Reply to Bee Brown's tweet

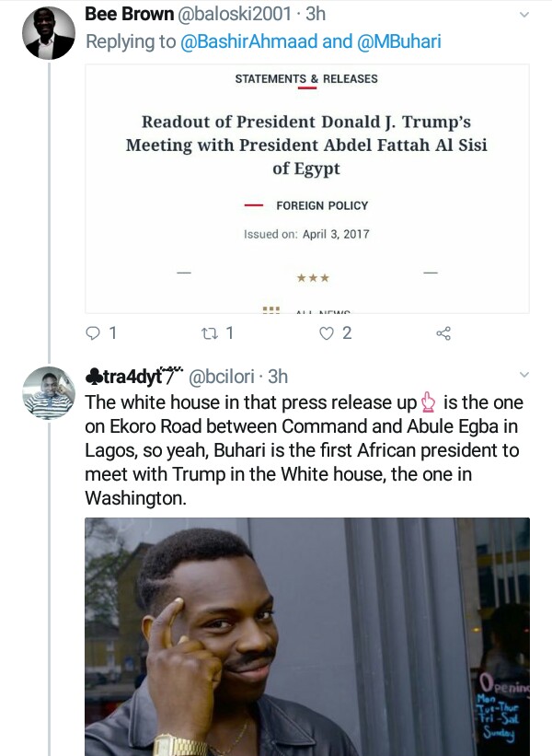93,333
